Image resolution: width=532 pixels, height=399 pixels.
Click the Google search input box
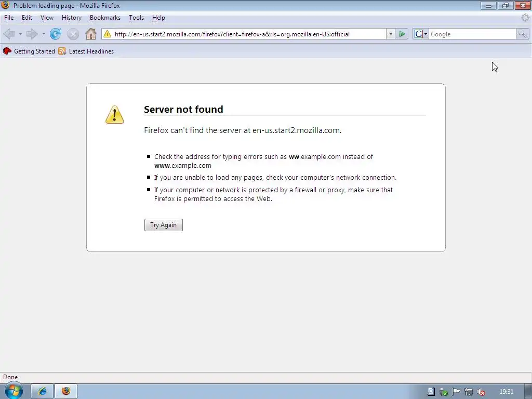472,34
